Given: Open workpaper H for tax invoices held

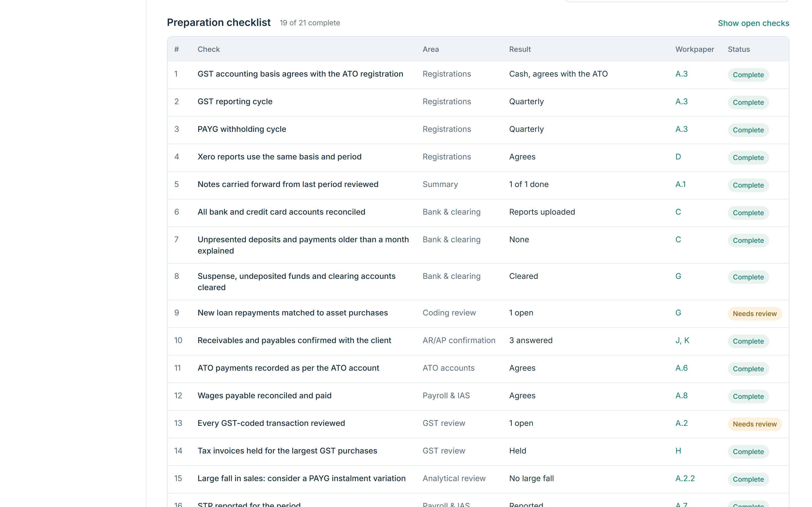Looking at the screenshot, I should tap(678, 451).
